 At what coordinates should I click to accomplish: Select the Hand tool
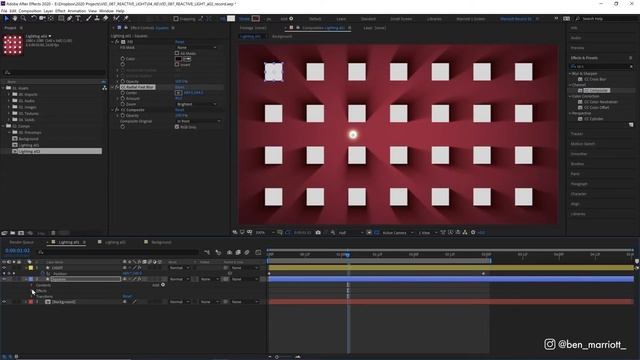click(x=15, y=18)
